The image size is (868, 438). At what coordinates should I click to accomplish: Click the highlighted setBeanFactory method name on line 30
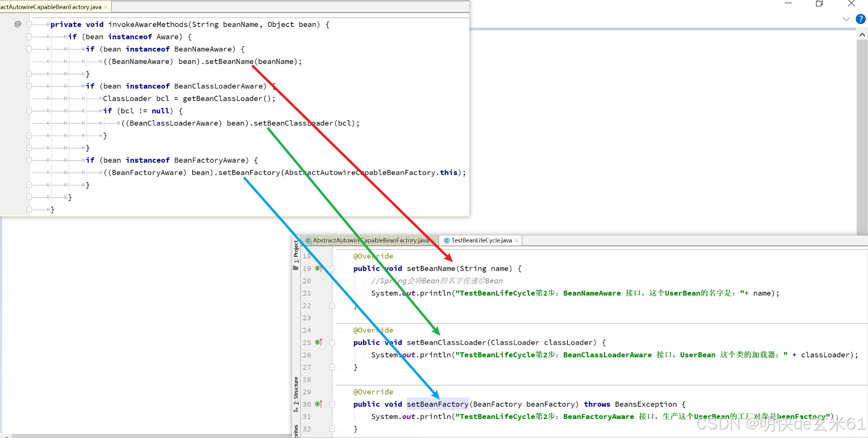[x=437, y=404]
